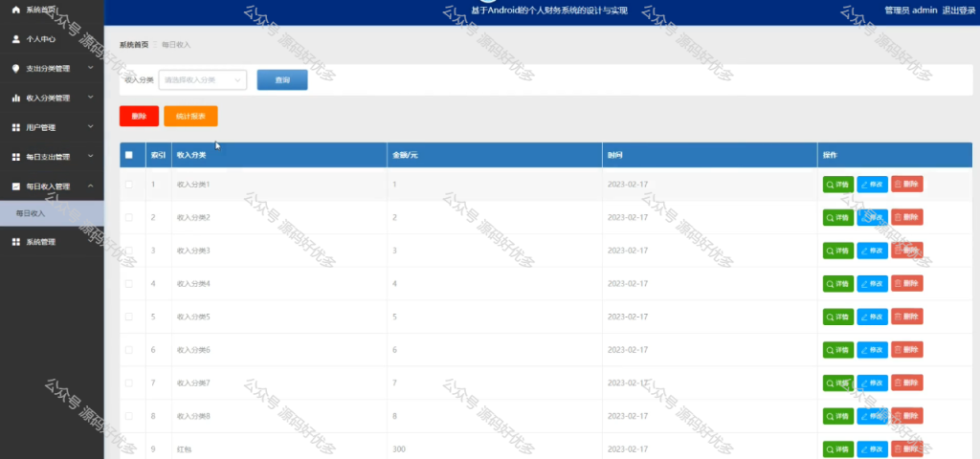Check the box for row 收入分类3
980x459 pixels.
[x=129, y=251]
